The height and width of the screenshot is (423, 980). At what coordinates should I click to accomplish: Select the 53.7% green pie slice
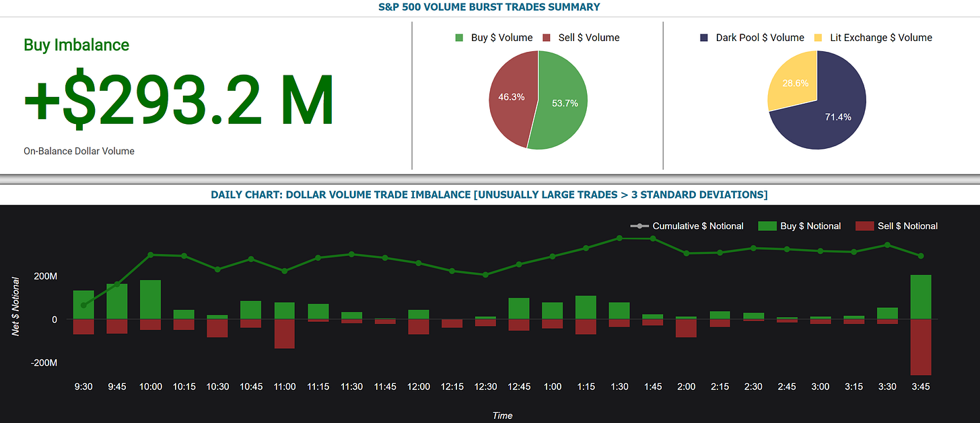point(564,103)
